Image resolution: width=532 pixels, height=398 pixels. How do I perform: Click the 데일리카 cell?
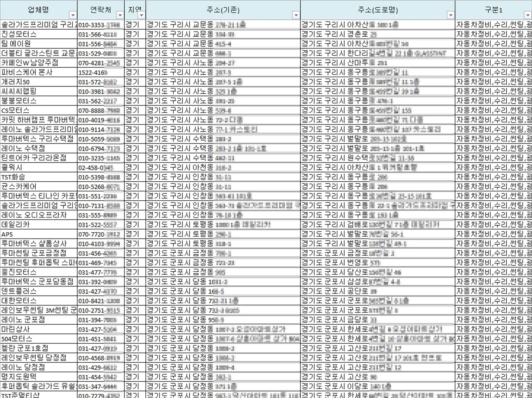coord(39,225)
